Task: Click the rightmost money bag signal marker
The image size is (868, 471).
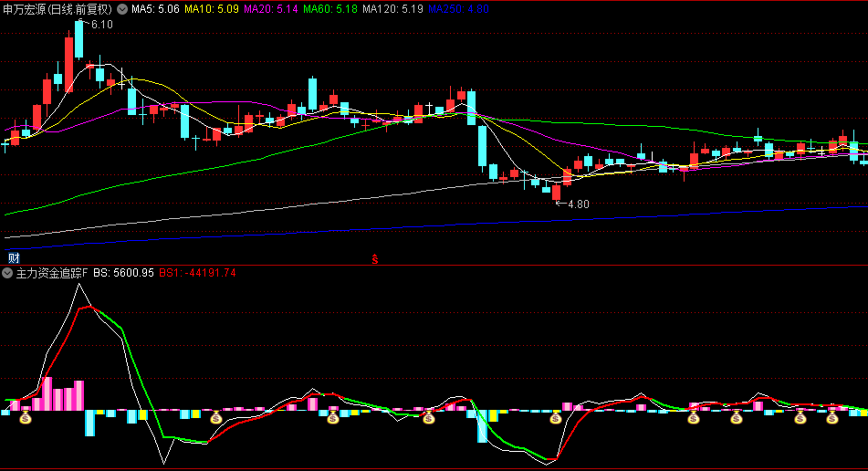Action: (832, 417)
